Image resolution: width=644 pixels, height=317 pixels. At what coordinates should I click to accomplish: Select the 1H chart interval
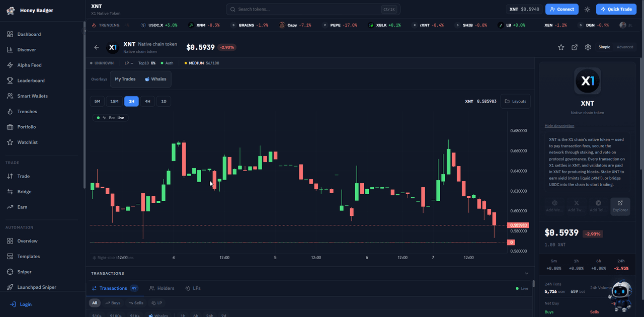[x=131, y=101]
